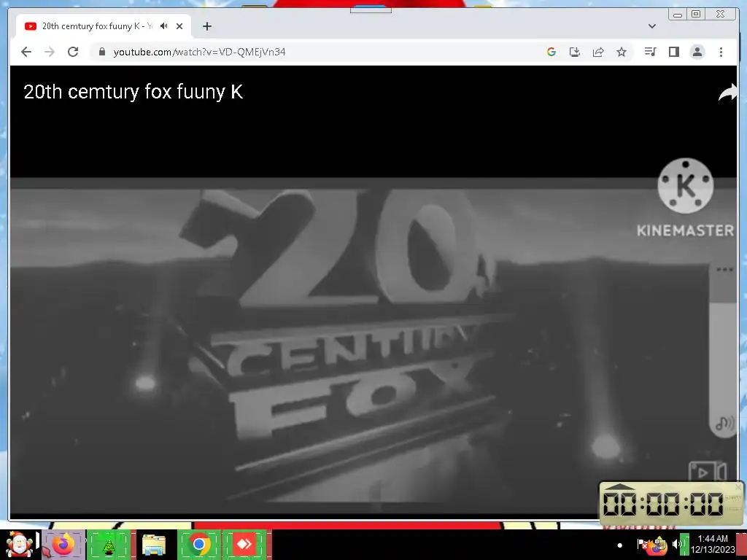Click the YouTube share arrow on video
This screenshot has height=560, width=747.
(x=727, y=92)
